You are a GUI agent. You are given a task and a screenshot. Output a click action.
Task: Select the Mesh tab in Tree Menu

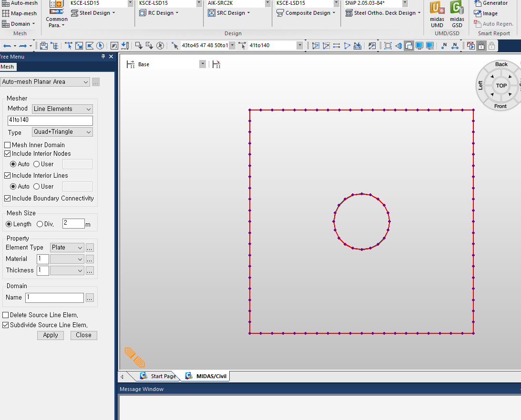coord(7,67)
